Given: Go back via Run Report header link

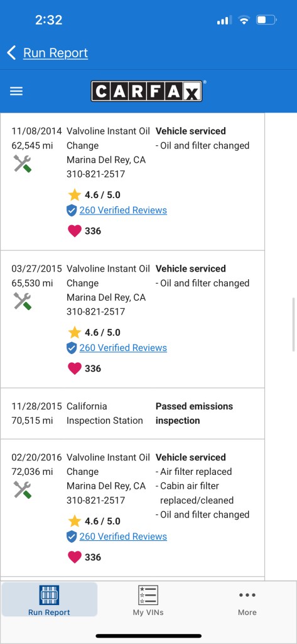Looking at the screenshot, I should [55, 53].
